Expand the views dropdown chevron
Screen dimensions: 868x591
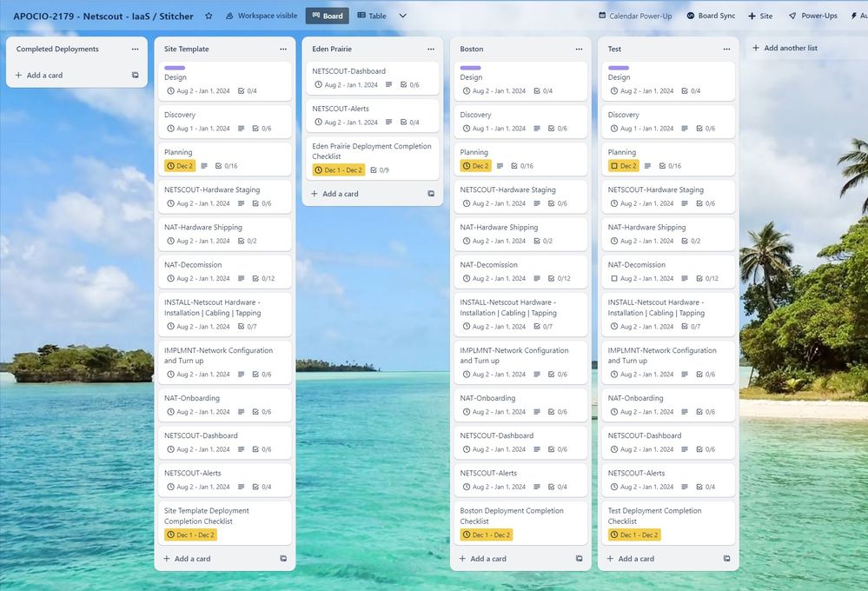(402, 16)
